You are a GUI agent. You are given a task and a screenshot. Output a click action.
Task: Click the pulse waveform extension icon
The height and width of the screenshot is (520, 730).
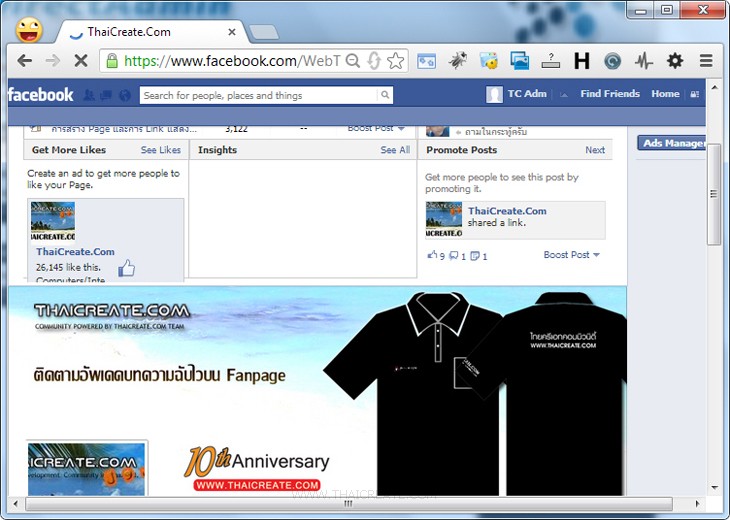pyautogui.click(x=644, y=61)
